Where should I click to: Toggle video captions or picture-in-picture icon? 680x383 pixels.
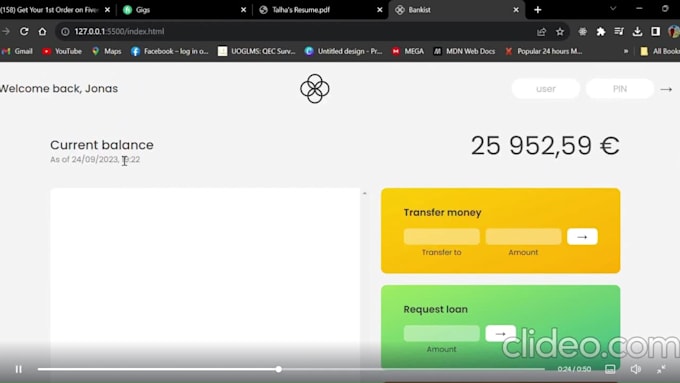point(610,369)
